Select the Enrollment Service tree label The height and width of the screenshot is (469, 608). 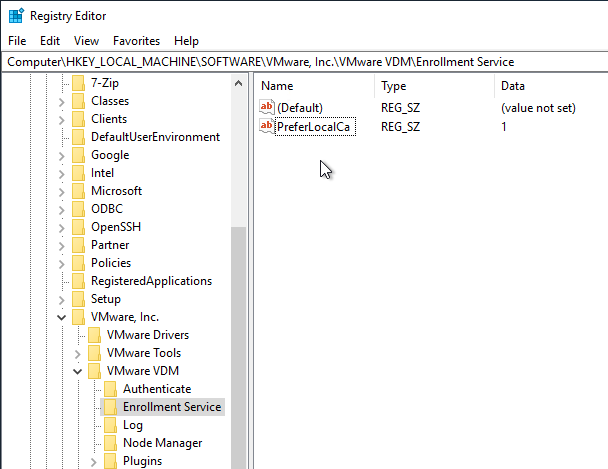pyautogui.click(x=172, y=407)
